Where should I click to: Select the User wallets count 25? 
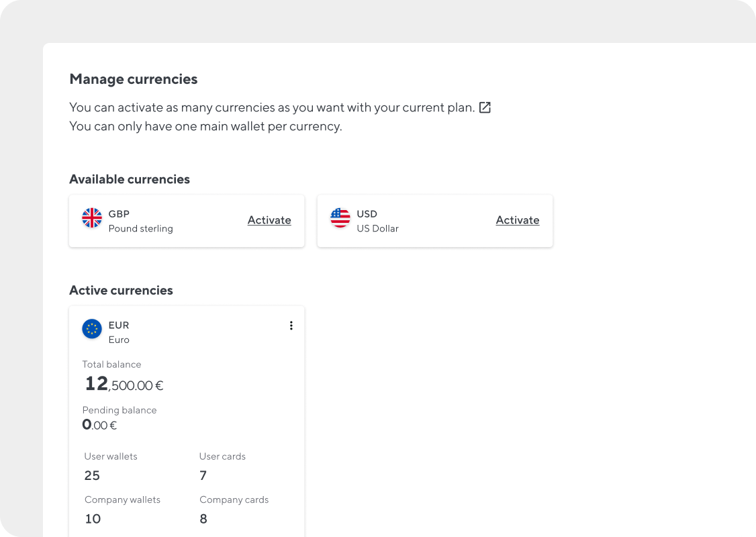(x=92, y=476)
